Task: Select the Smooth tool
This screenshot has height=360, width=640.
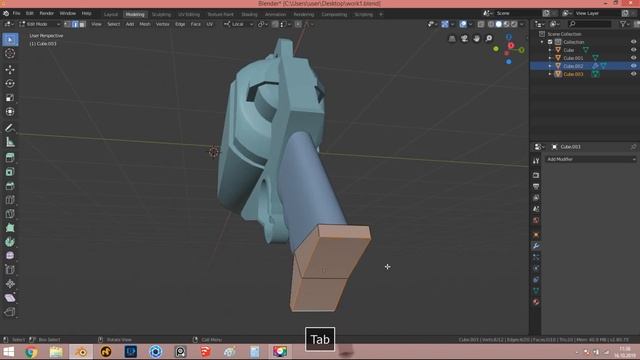Action: (10, 256)
